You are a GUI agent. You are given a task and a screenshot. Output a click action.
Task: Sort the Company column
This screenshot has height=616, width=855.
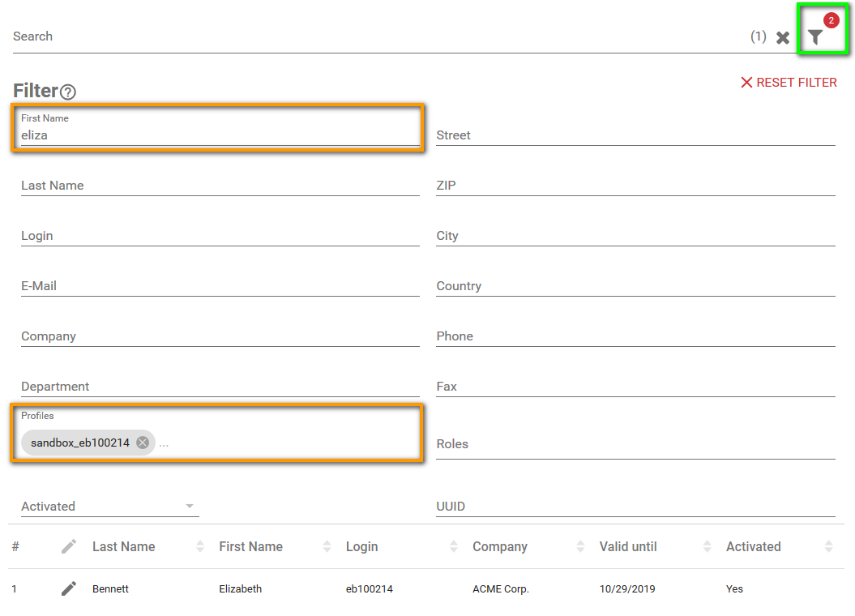[580, 547]
